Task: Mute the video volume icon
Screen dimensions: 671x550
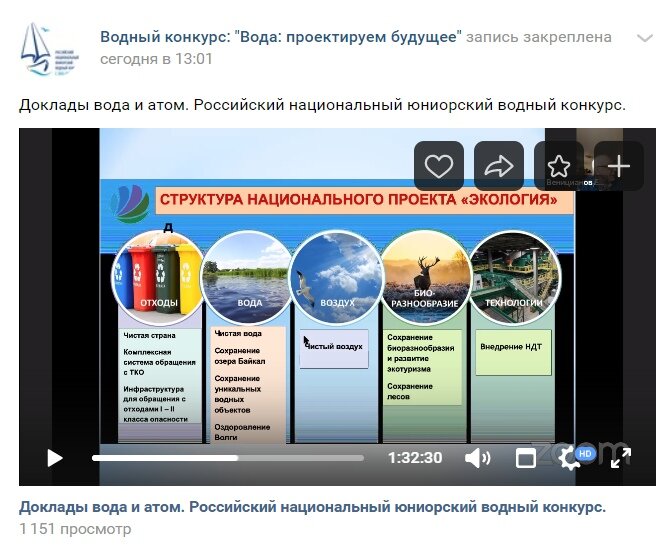Action: pos(478,458)
